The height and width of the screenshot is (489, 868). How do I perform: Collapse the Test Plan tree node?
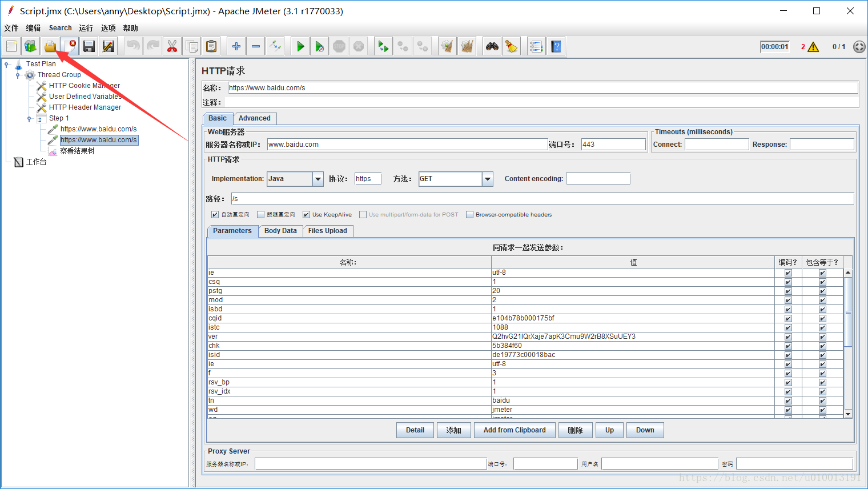(x=7, y=64)
